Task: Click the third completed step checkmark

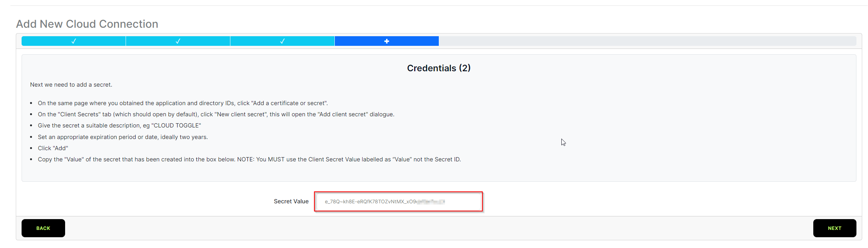Action: point(282,41)
